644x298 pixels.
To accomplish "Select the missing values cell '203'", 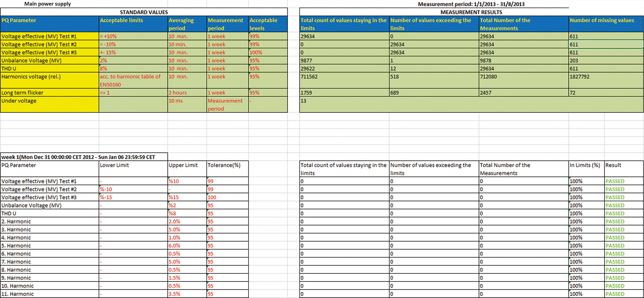I will pos(606,60).
